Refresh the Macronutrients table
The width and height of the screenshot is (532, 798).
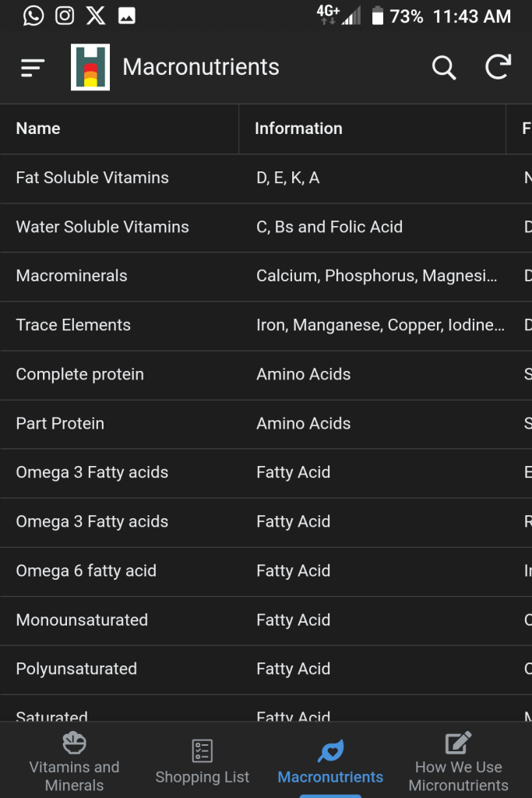coord(499,67)
